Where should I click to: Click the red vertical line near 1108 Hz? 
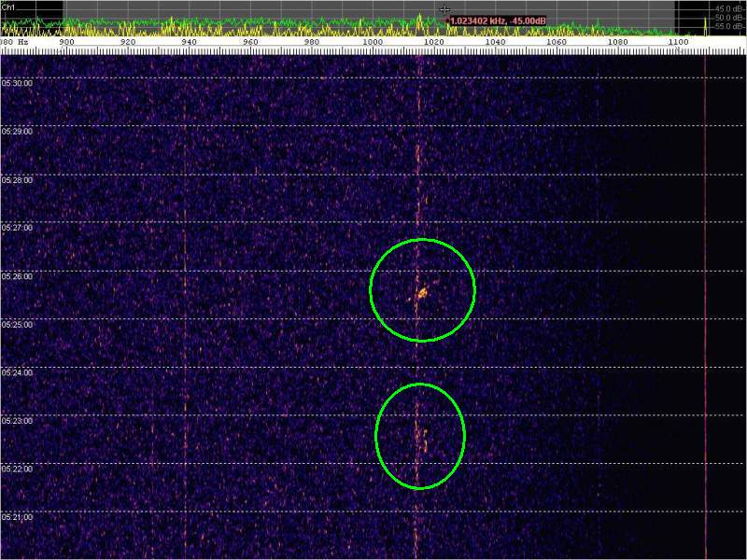pyautogui.click(x=705, y=280)
